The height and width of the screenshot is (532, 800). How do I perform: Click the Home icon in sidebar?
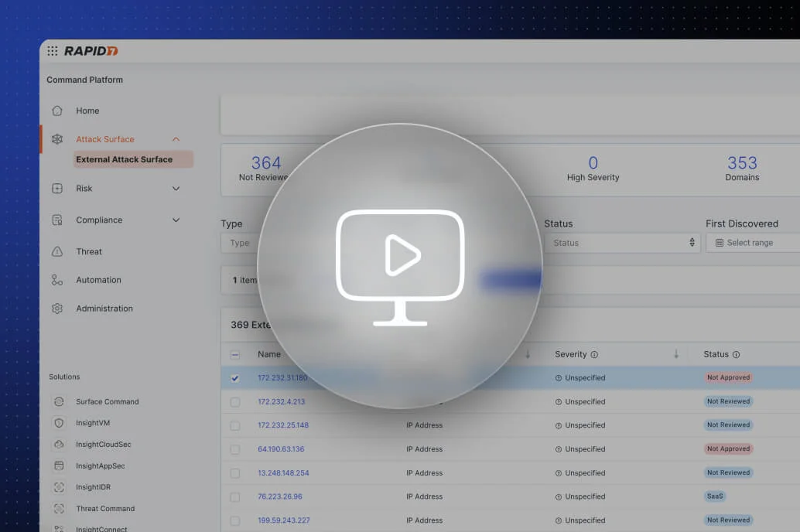pyautogui.click(x=57, y=111)
